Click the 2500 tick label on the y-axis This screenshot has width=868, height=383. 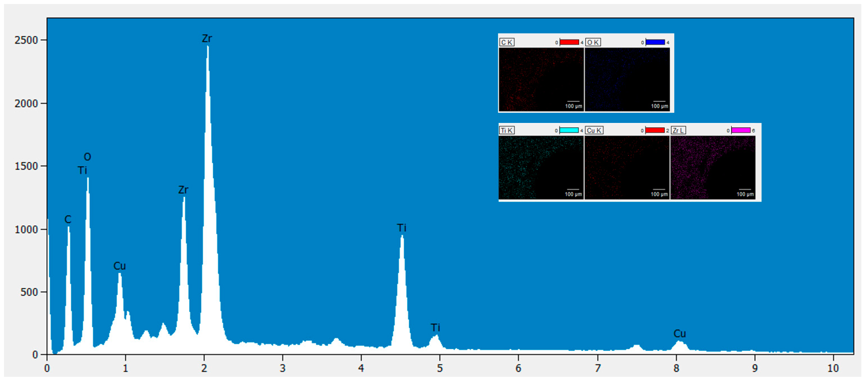tap(26, 40)
